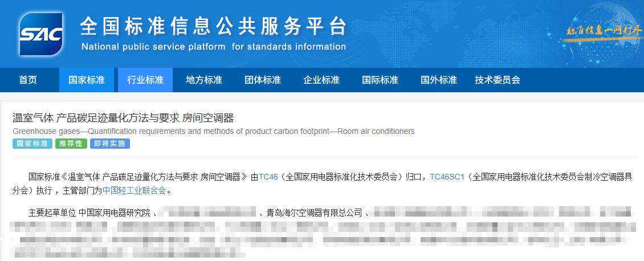Screen dimensions: 644x261
Task: Open the 地方标准 navigation tab
Action: pos(203,80)
